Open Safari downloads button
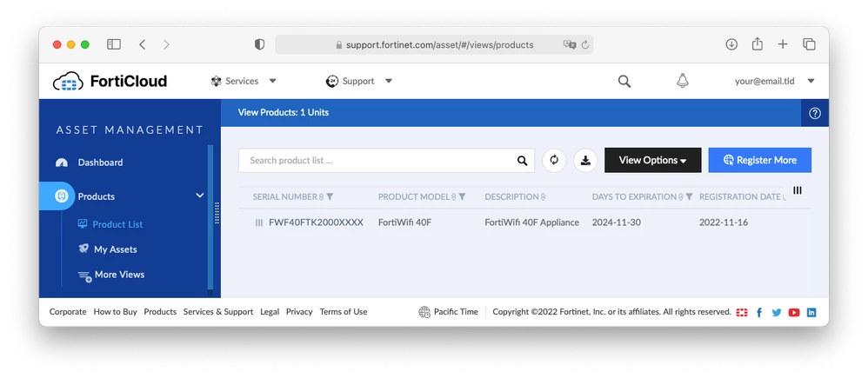 [731, 45]
